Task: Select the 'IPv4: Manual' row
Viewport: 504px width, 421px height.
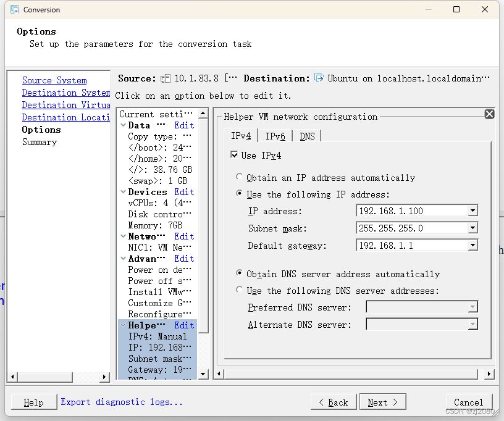Action: tap(157, 336)
